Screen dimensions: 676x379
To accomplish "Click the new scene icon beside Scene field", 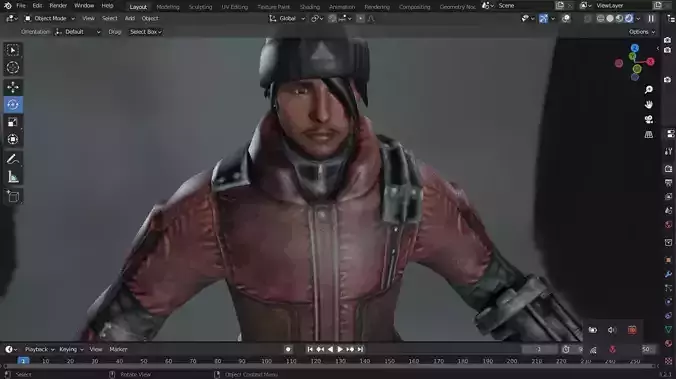I will point(560,6).
